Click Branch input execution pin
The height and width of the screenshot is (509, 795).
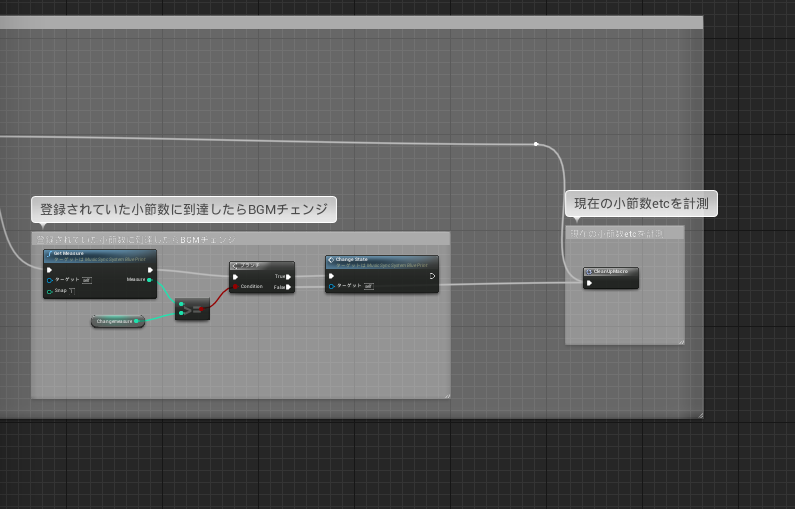pyautogui.click(x=235, y=277)
